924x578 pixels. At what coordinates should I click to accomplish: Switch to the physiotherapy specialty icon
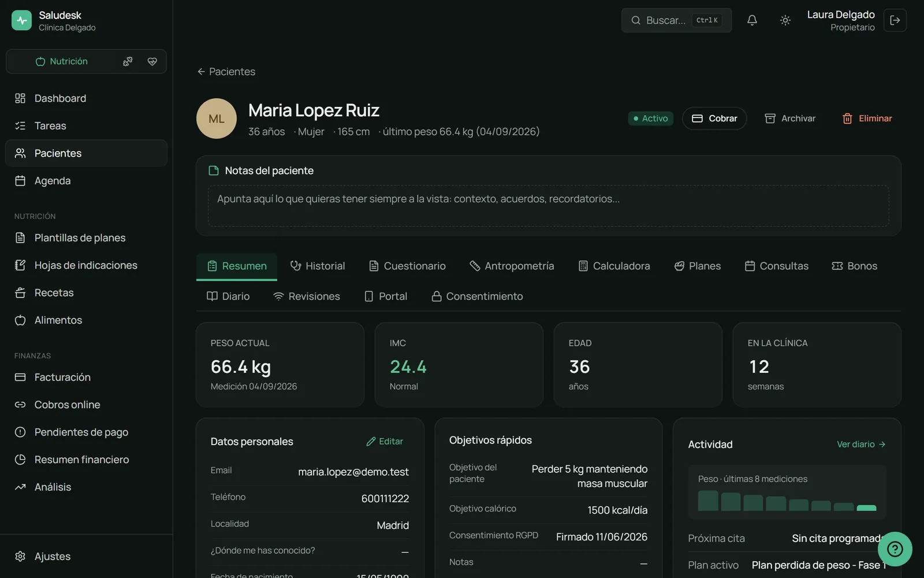point(128,61)
